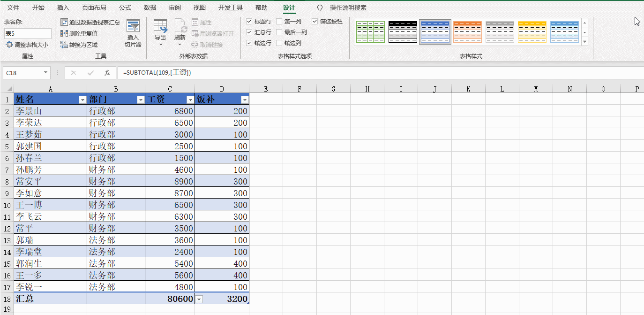Screen dimensions: 644x315
Task: Select row 10 header
Action: pos(7,205)
